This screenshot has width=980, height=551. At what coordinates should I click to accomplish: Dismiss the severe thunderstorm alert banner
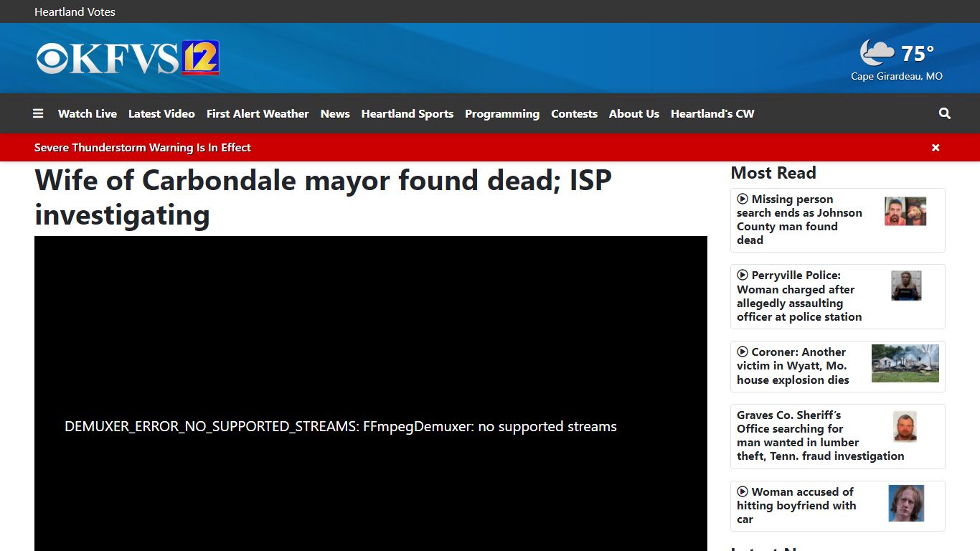pyautogui.click(x=936, y=148)
